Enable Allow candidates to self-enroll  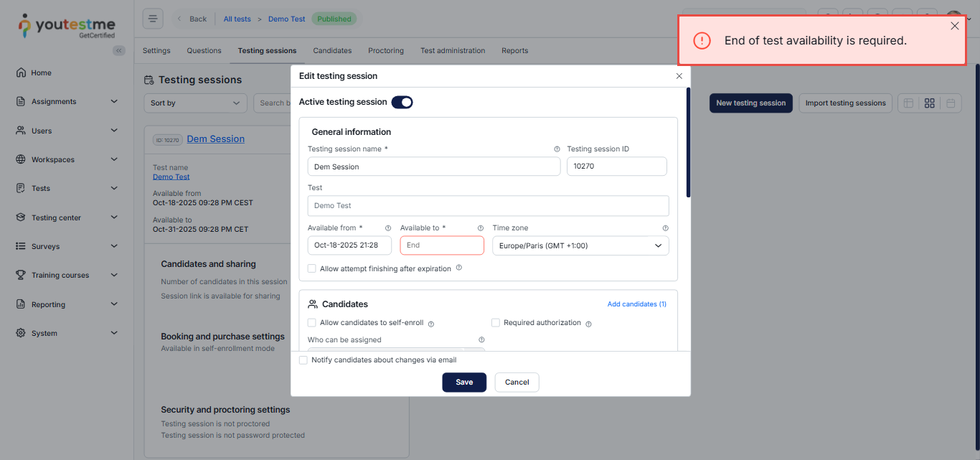312,323
